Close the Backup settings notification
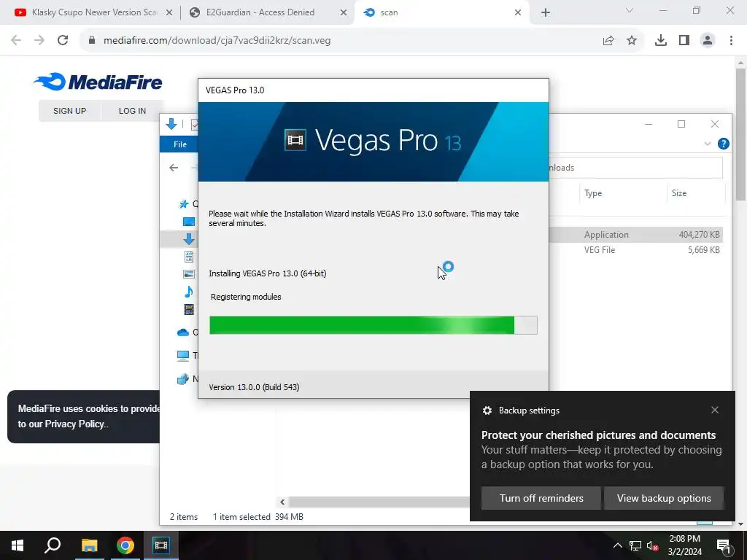Viewport: 747px width, 560px height. (715, 410)
